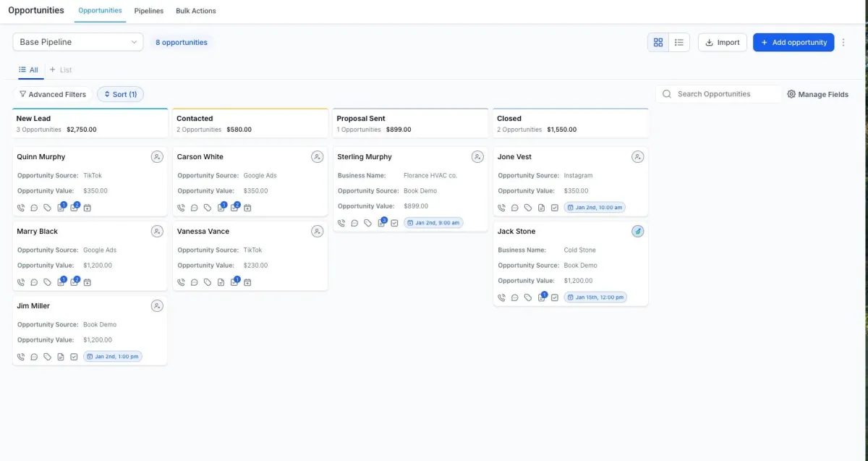
Task: Open the Advanced Filters panel
Action: pos(53,94)
